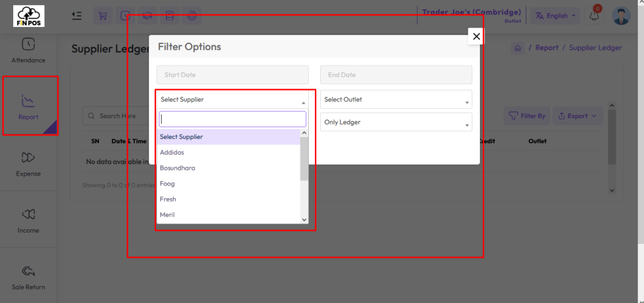Select Foog from supplier list
The width and height of the screenshot is (644, 303).
click(x=229, y=184)
